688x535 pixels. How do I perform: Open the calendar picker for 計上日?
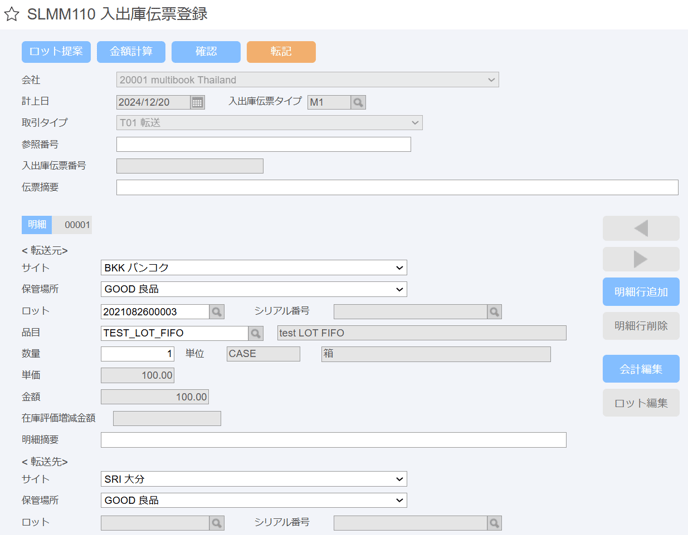pyautogui.click(x=197, y=102)
